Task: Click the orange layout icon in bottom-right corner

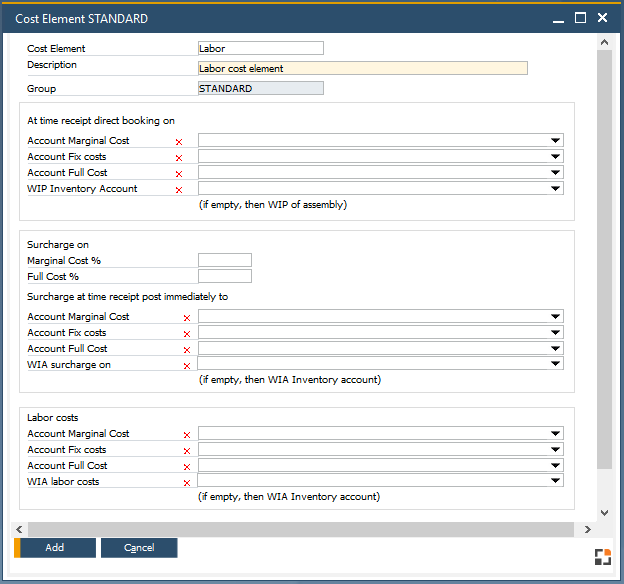Action: click(602, 557)
